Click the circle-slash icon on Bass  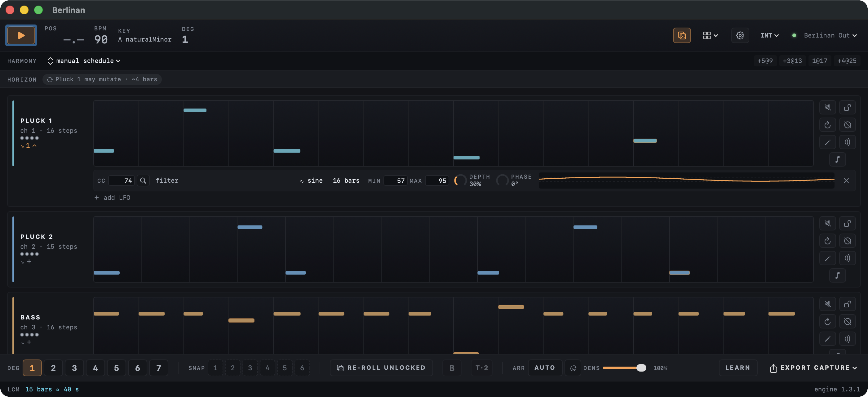[x=847, y=322]
